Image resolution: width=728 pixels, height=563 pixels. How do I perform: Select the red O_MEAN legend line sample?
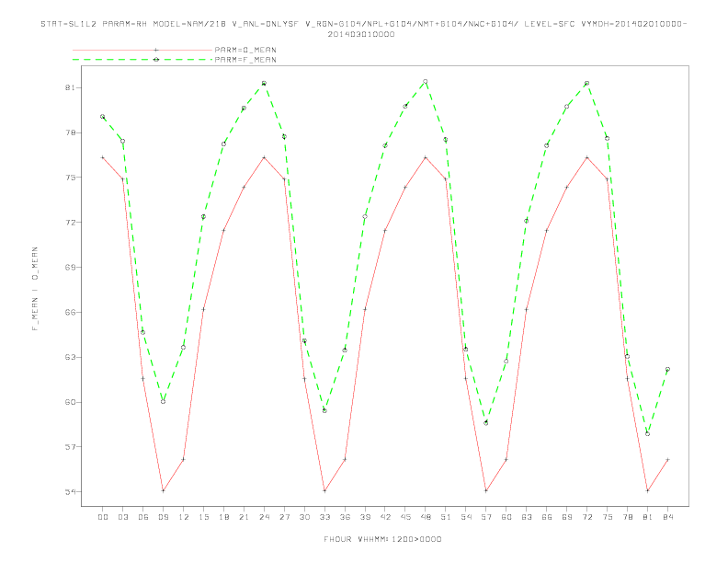(x=142, y=50)
